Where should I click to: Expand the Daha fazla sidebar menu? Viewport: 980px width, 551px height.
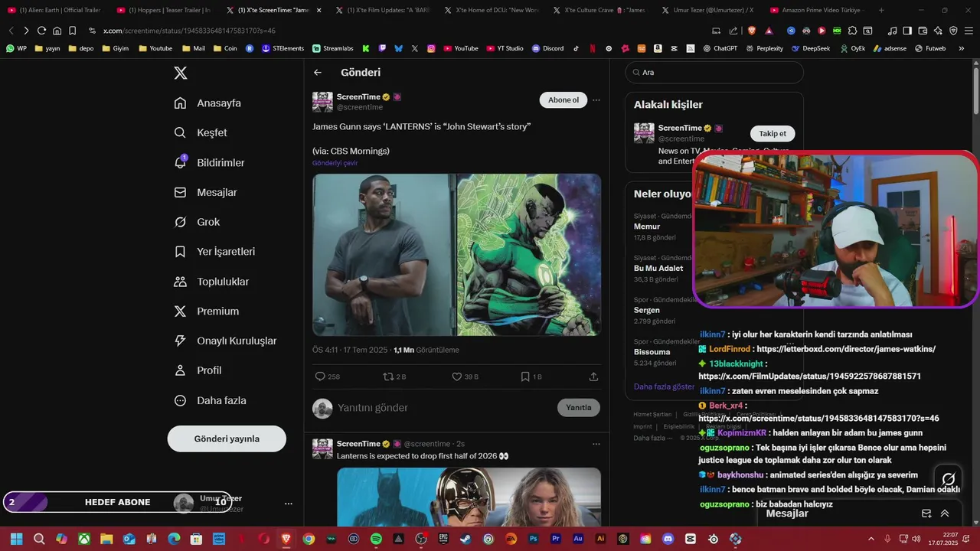(x=210, y=400)
